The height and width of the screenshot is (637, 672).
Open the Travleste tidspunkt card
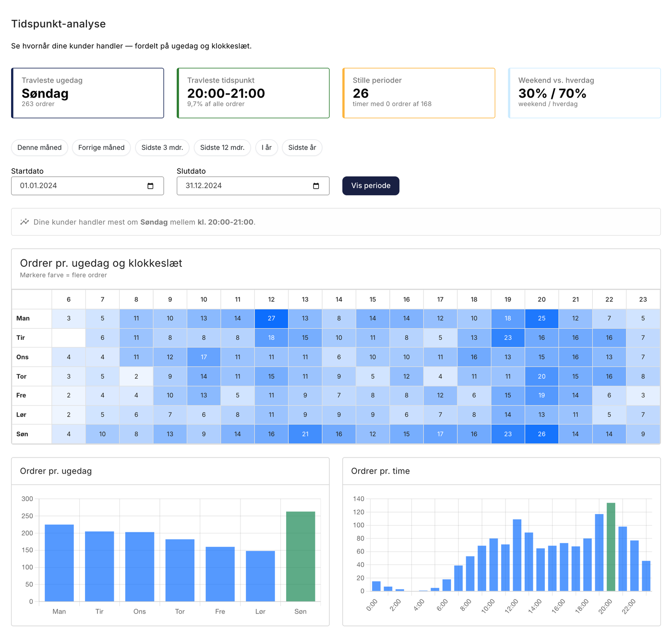coord(253,93)
